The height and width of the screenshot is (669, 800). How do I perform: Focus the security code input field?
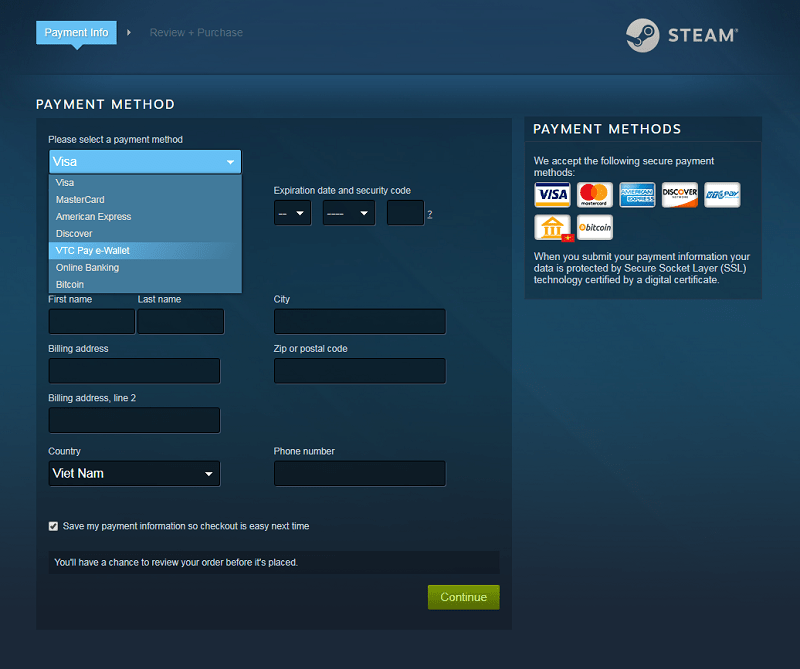pyautogui.click(x=406, y=213)
